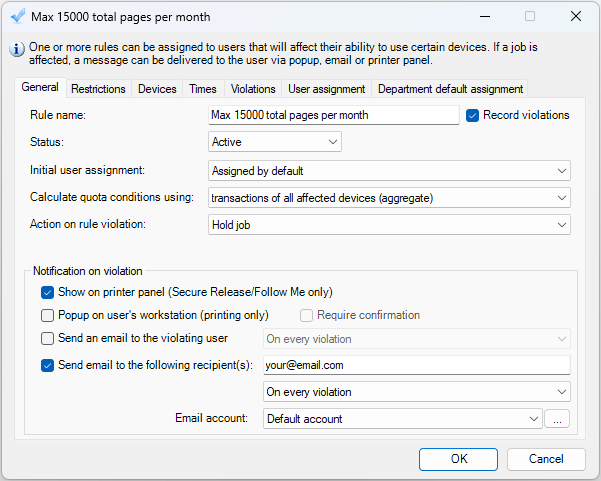Click the Rule name input field
Screen dimensions: 601x481
pyautogui.click(x=333, y=115)
